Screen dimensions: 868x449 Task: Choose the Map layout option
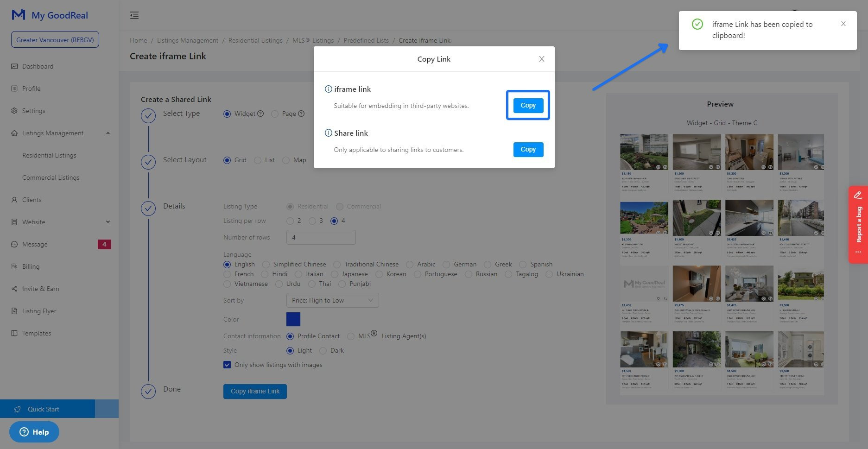286,160
